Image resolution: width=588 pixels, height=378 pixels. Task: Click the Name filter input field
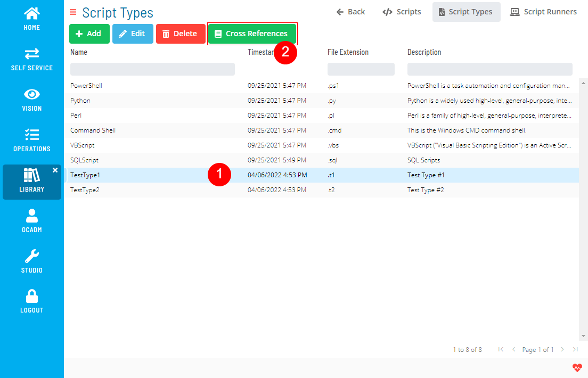tap(152, 69)
